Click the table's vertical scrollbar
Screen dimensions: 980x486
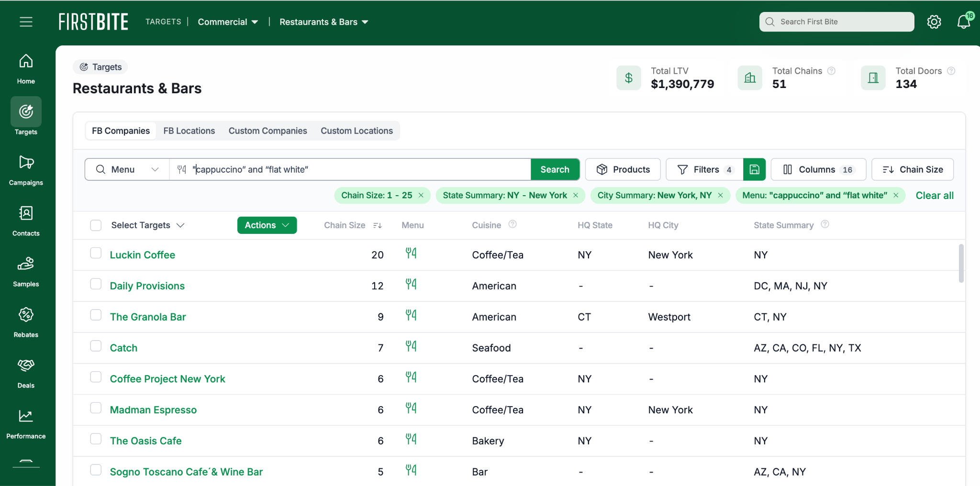pyautogui.click(x=961, y=263)
